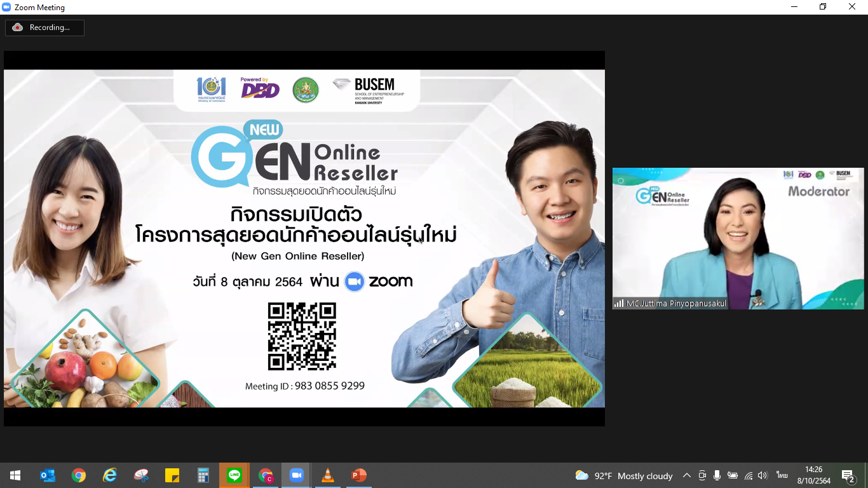Switch Thai input language indicator
This screenshot has width=868, height=488.
(782, 475)
